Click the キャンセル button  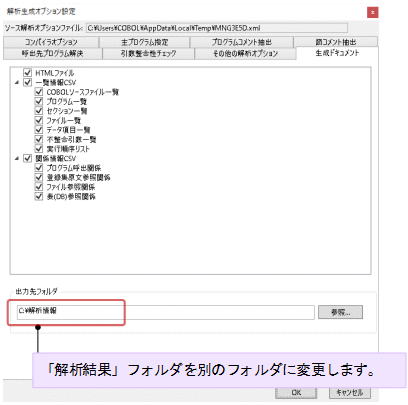pos(350,393)
